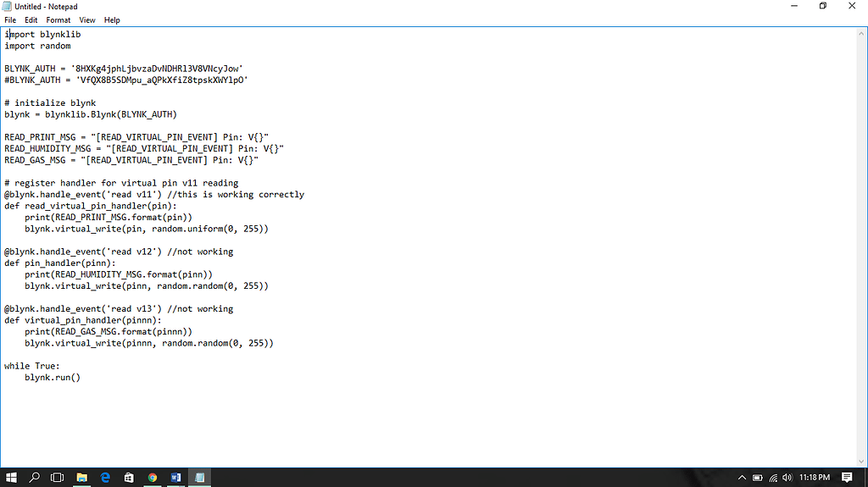
Task: Click the commented '#BLYNK_AUTH' line
Action: (126, 80)
